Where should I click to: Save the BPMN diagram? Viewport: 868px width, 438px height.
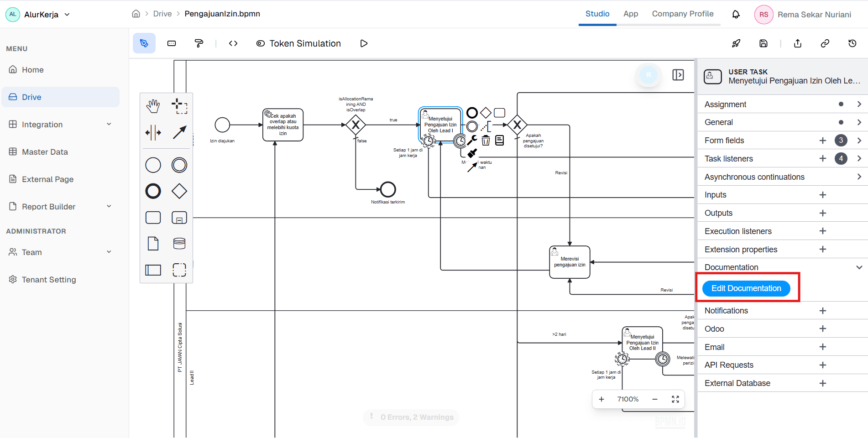(x=763, y=43)
